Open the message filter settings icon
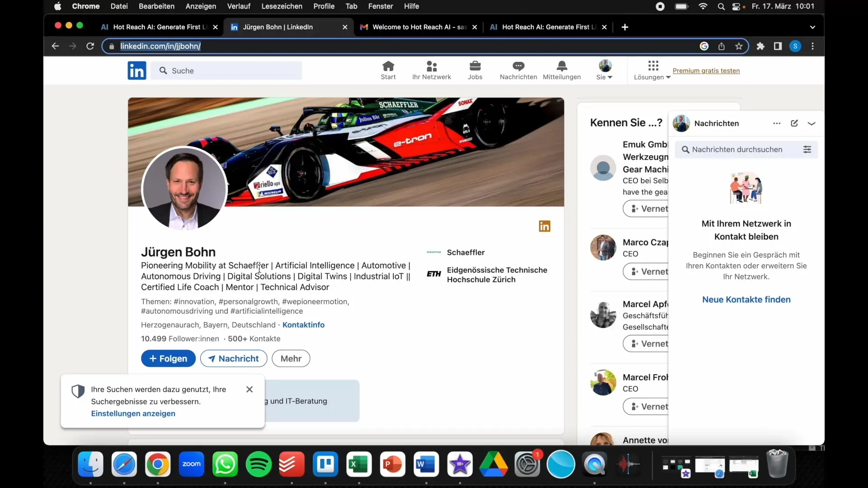 pyautogui.click(x=807, y=150)
